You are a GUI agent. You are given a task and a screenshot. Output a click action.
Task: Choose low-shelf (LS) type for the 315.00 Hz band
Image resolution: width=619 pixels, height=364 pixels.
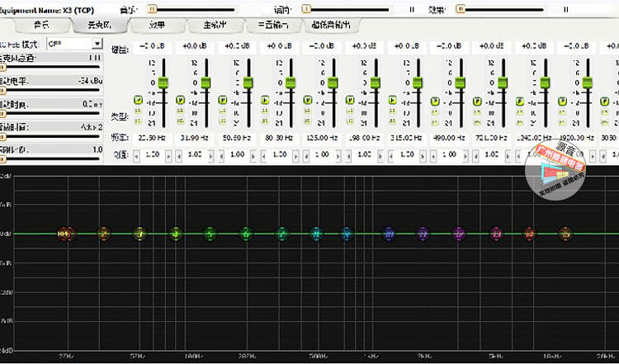[392, 111]
